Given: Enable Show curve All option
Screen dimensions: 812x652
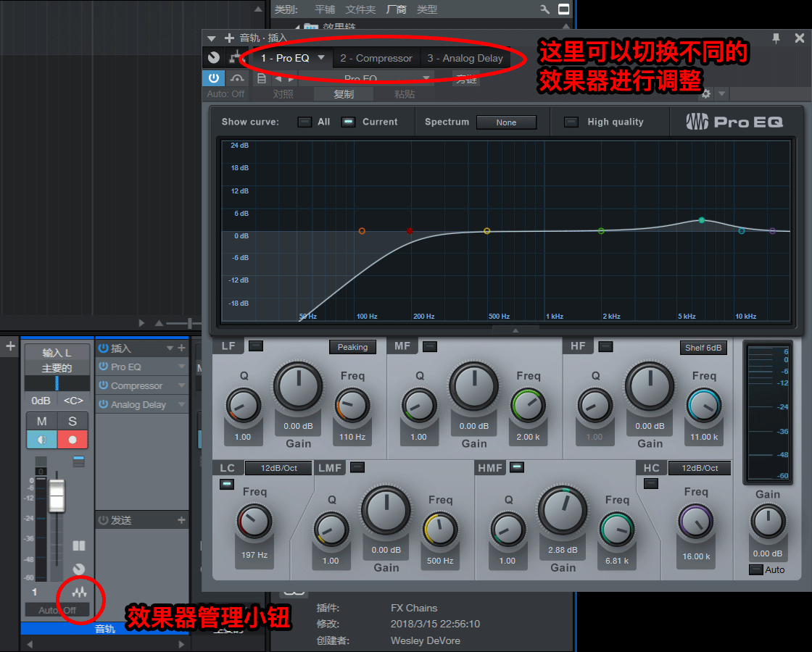Looking at the screenshot, I should [304, 122].
